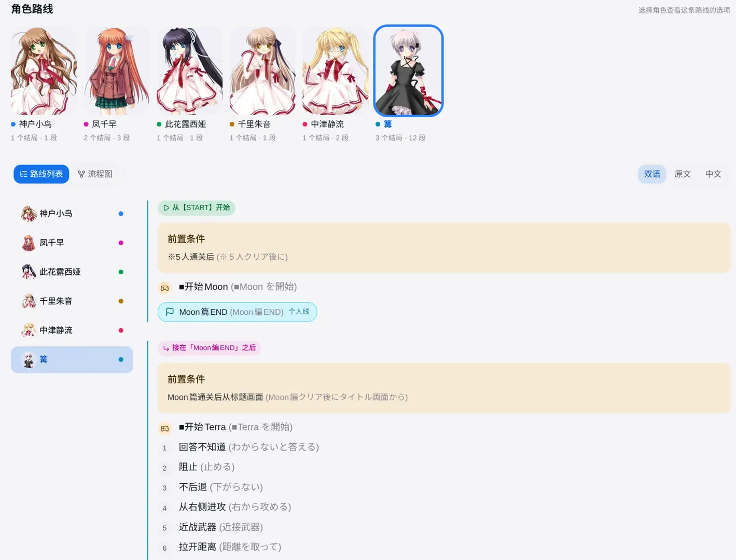
Task: Select choice 5 近战武器
Action: coord(221,527)
